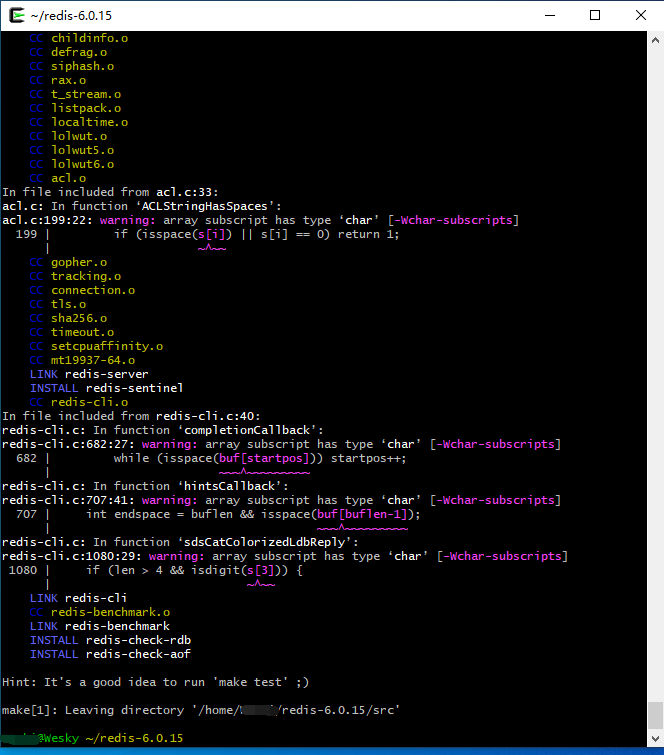Click the 'siphash.o' output line
This screenshot has width=664, height=755.
click(x=72, y=66)
